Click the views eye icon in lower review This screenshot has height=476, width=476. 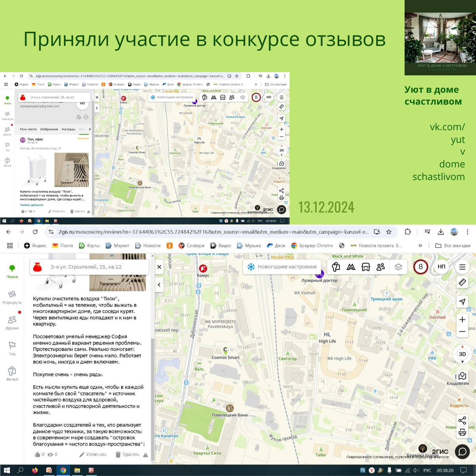pos(50,455)
